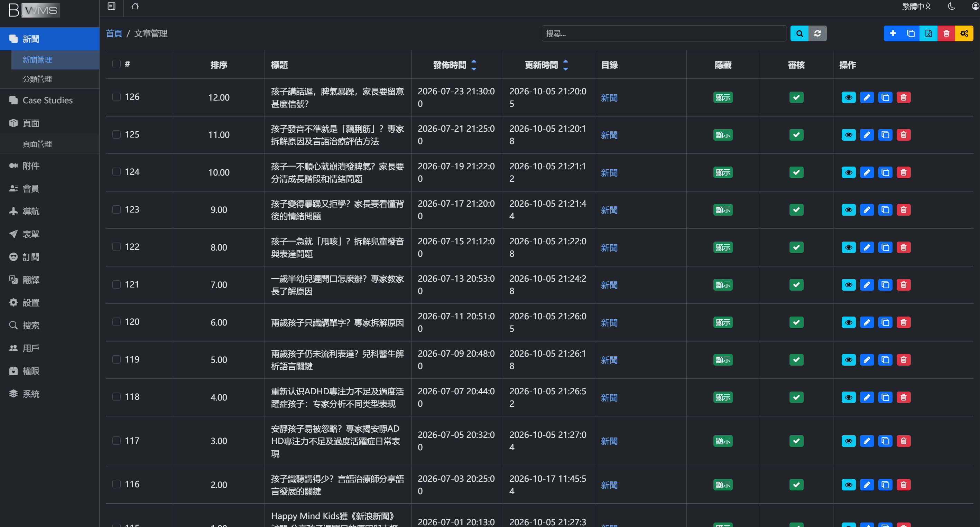Select the checkbox for row 121

117,284
